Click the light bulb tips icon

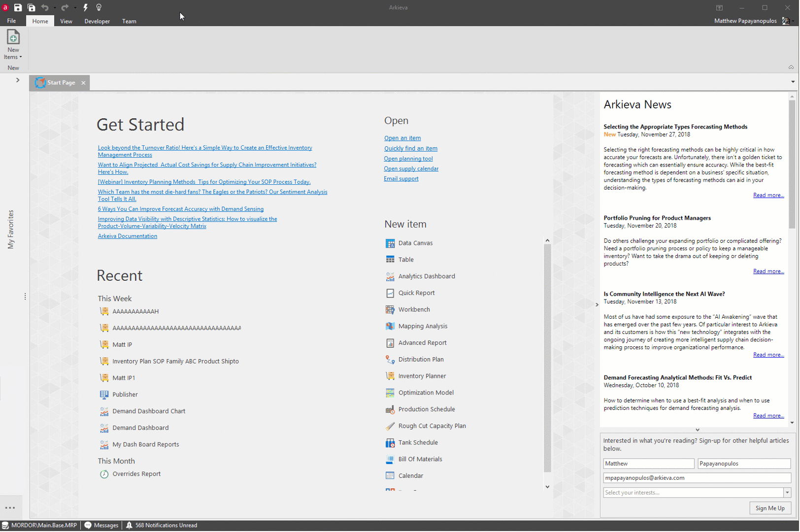99,7
